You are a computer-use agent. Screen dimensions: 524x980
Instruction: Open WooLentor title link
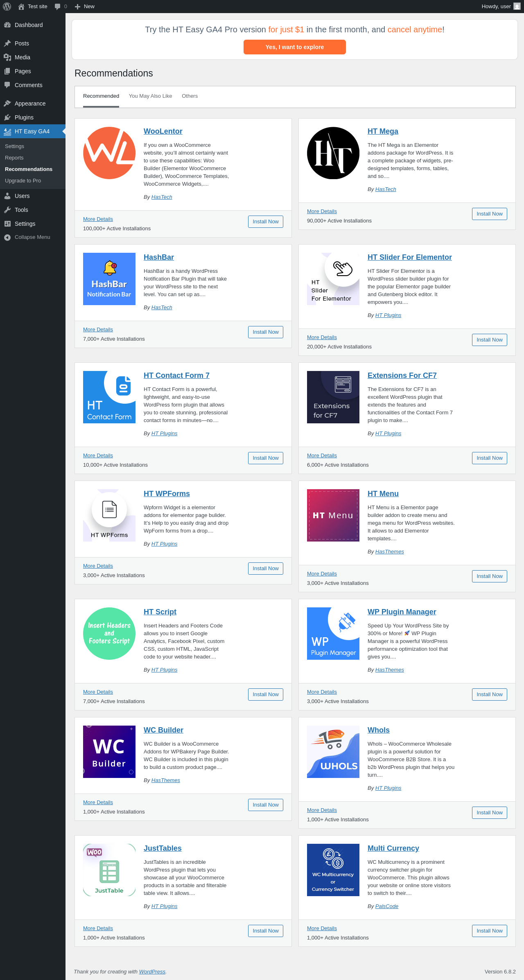[163, 131]
